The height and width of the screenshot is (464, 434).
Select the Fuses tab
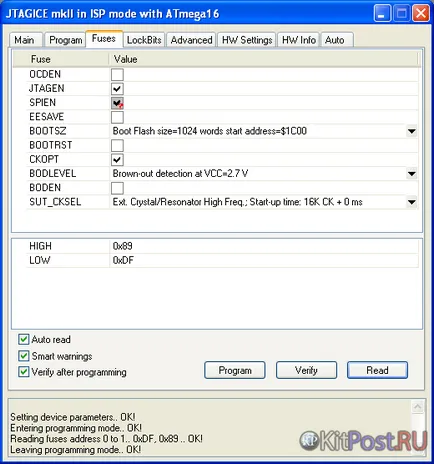104,39
